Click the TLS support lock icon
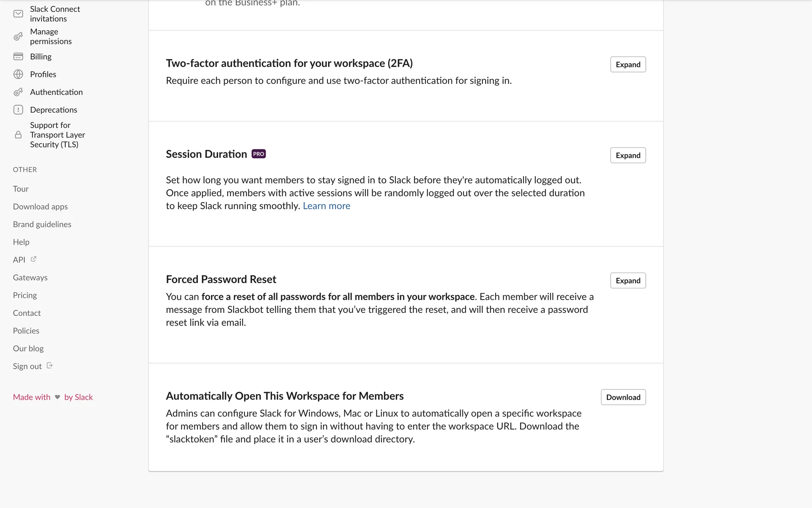Image resolution: width=812 pixels, height=508 pixels. pos(18,135)
